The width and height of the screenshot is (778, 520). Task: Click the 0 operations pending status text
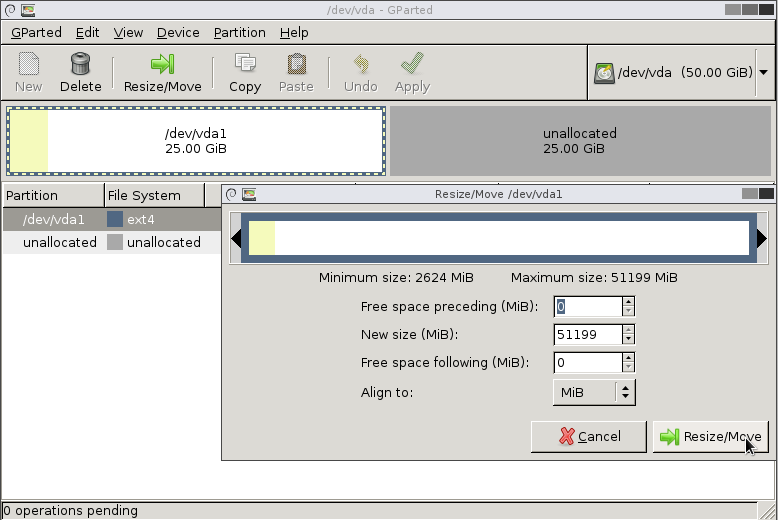[x=70, y=511]
